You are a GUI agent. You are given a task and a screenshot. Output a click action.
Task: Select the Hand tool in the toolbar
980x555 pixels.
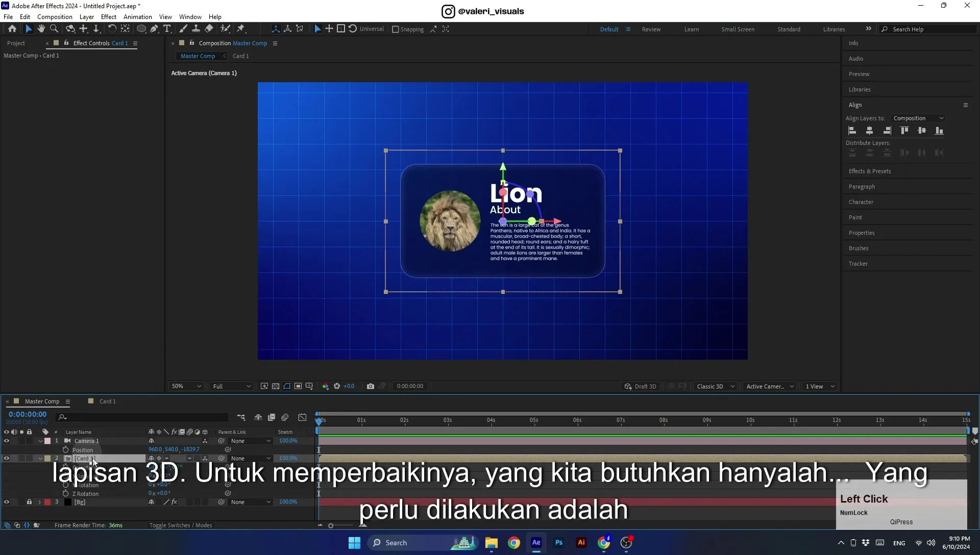pyautogui.click(x=41, y=29)
